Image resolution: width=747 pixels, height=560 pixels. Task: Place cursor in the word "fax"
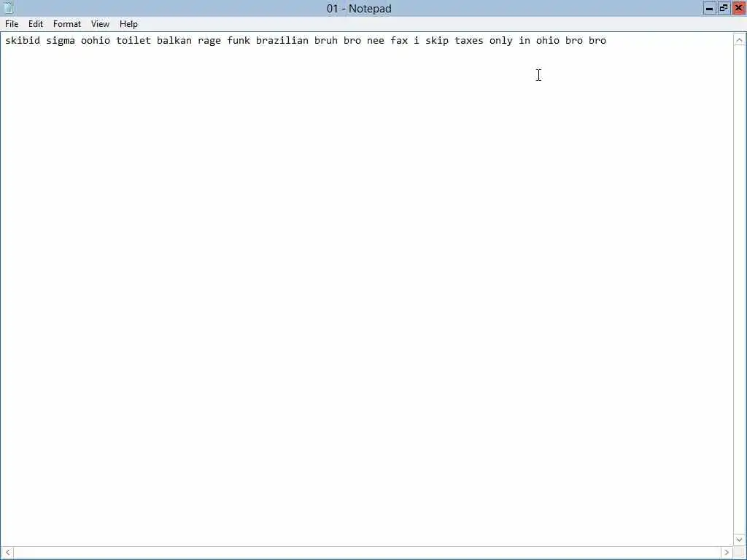(399, 41)
